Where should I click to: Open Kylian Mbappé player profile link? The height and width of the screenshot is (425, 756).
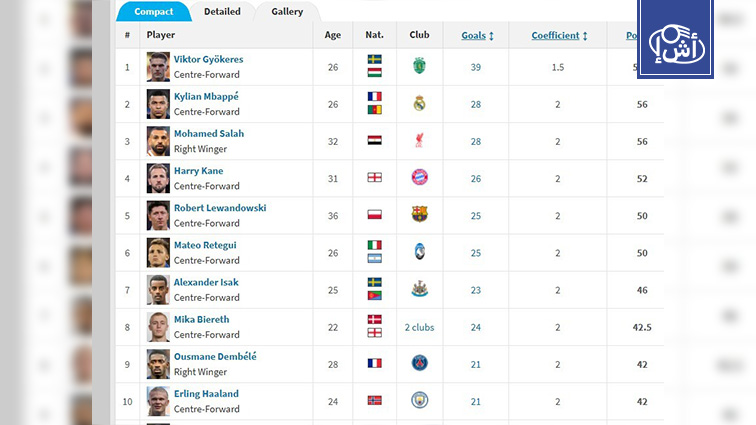pos(206,96)
